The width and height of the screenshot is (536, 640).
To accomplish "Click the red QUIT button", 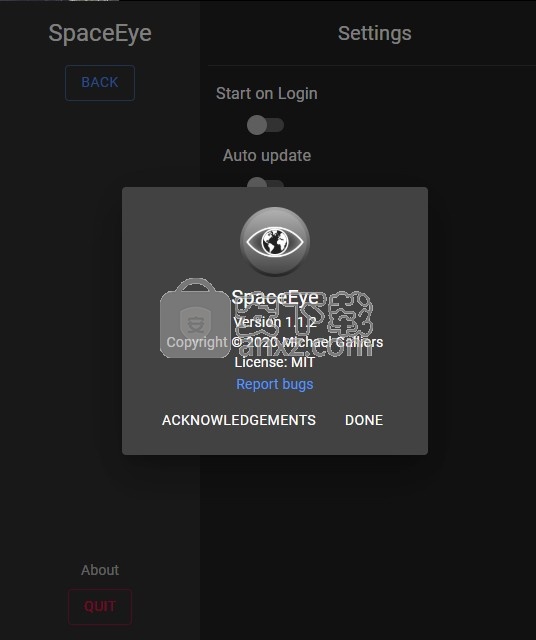I will tap(100, 607).
